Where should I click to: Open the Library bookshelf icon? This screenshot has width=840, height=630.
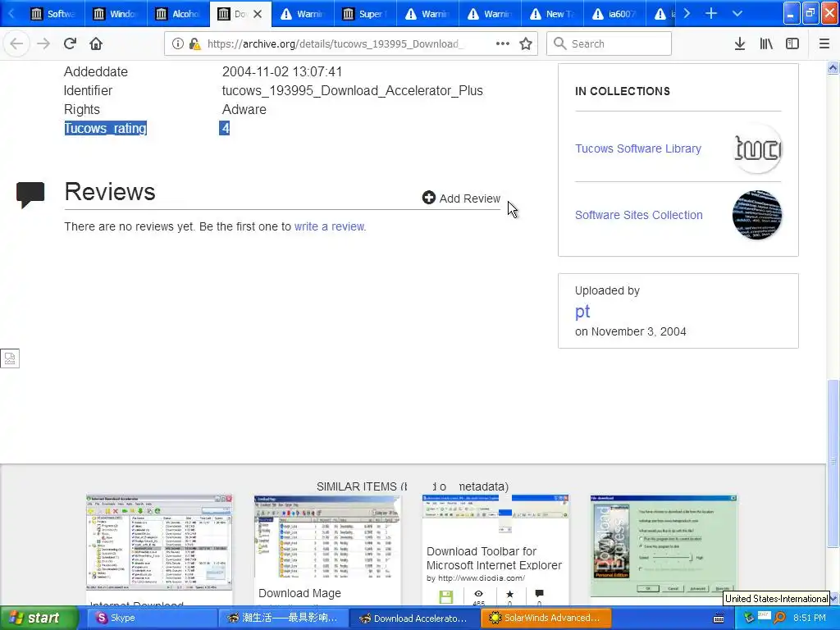[x=766, y=43]
